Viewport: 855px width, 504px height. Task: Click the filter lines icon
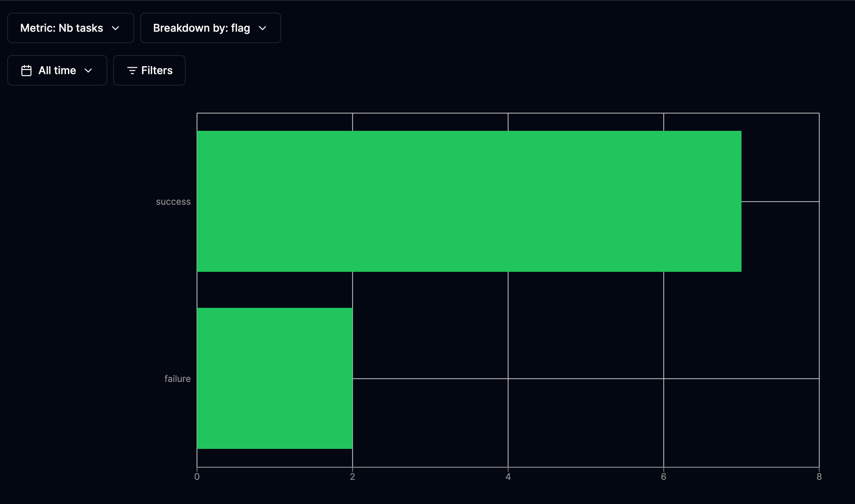click(132, 70)
